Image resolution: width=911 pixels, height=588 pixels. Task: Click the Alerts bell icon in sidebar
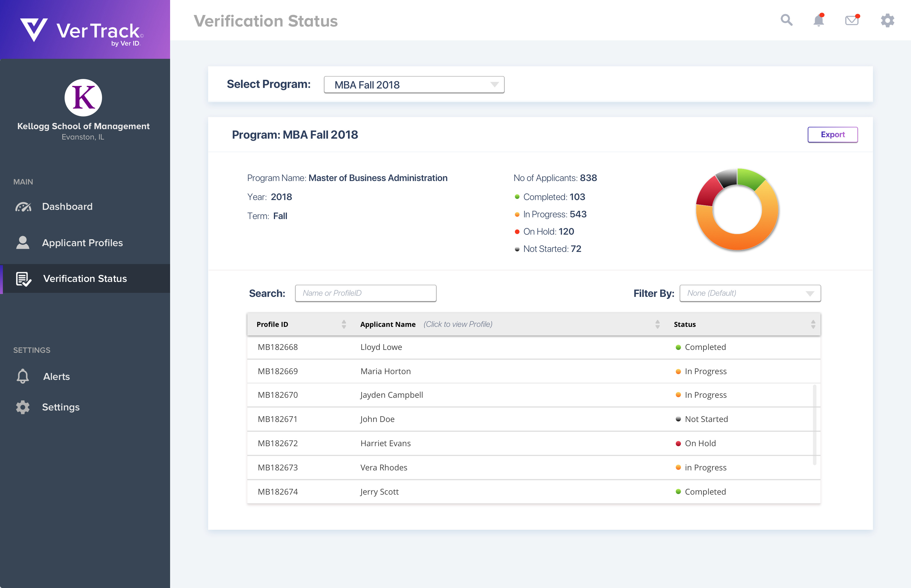22,376
